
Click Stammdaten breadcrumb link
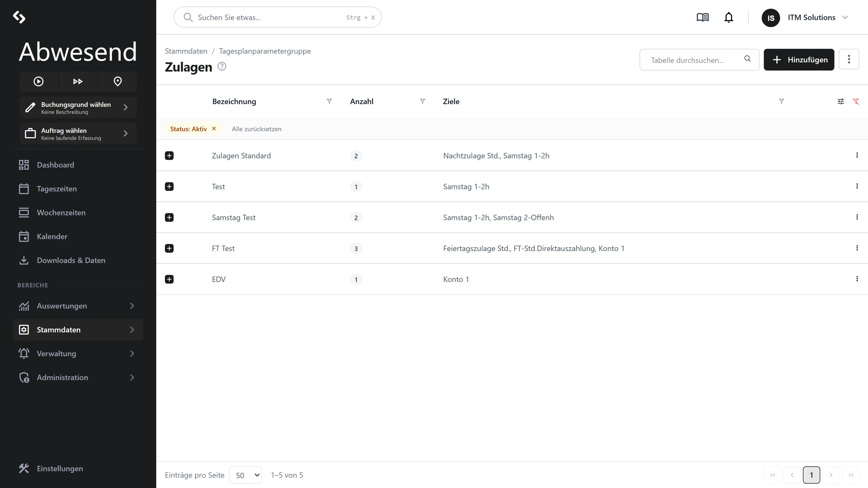tap(186, 51)
